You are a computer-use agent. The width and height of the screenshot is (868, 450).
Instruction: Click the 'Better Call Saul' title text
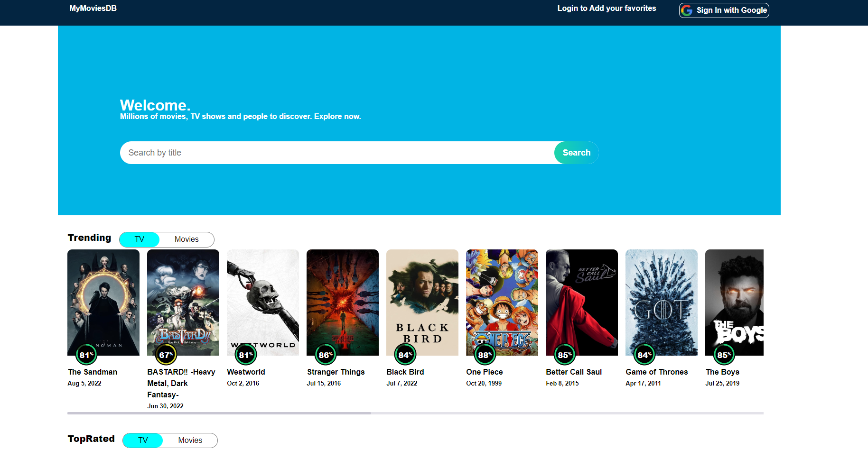tap(574, 372)
